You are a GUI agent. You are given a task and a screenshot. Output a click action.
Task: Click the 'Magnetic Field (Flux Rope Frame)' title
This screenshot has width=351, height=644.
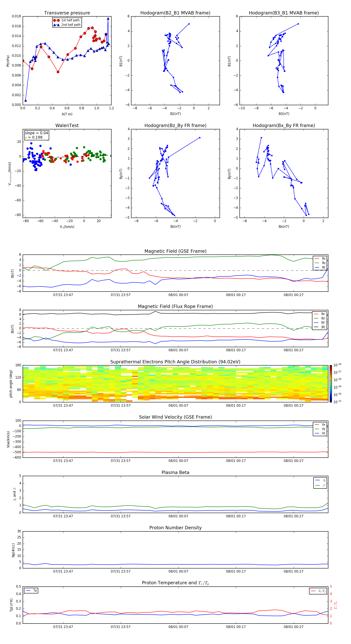[175, 307]
